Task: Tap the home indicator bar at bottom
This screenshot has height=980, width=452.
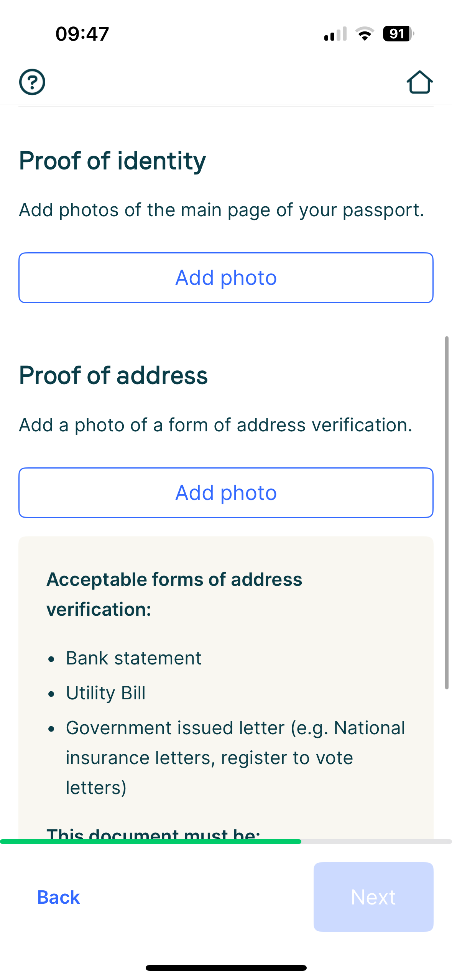Action: pos(226,968)
